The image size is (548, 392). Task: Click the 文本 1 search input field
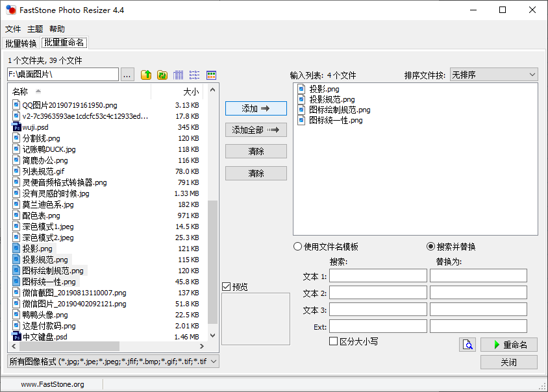point(378,276)
